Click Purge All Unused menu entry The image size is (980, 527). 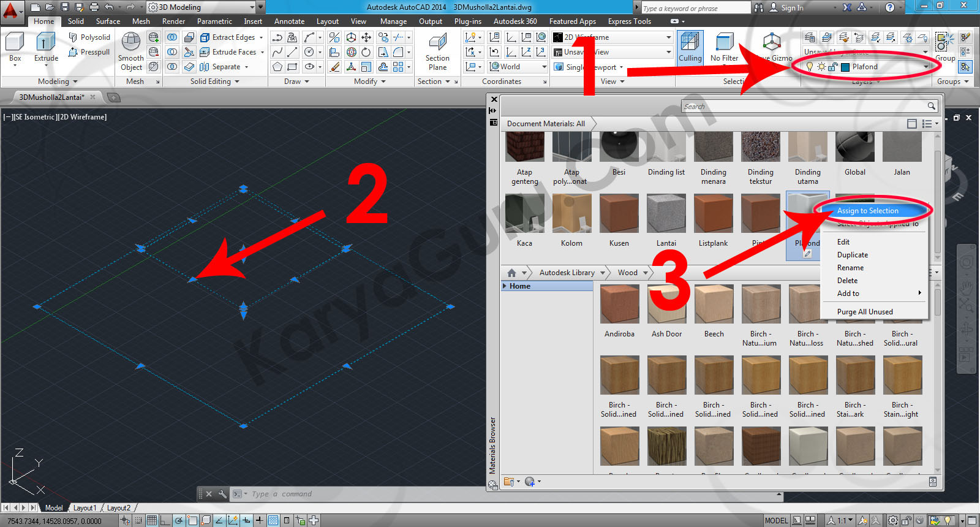[x=865, y=312]
